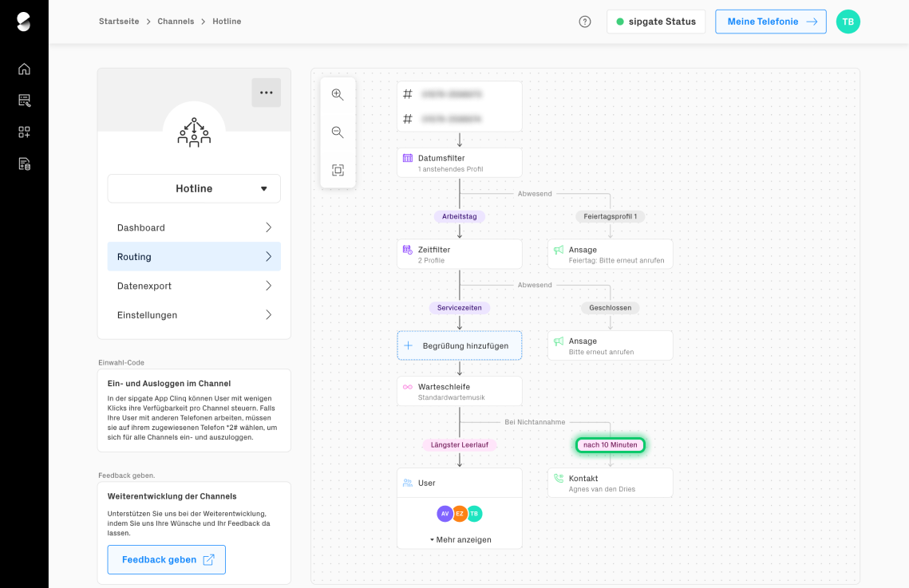Click the sipgate logo in sidebar
The image size is (909, 588).
click(x=24, y=22)
